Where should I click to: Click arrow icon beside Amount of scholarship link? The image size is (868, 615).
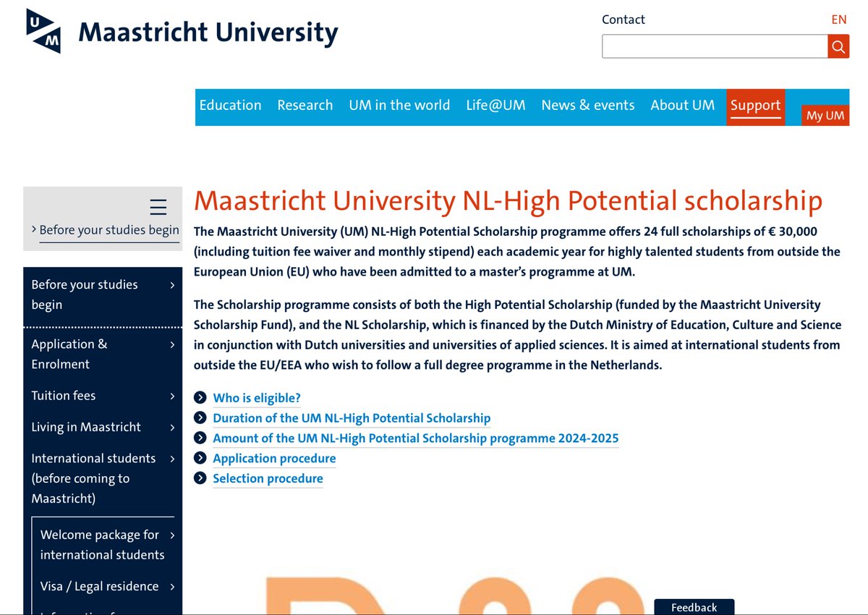[200, 438]
